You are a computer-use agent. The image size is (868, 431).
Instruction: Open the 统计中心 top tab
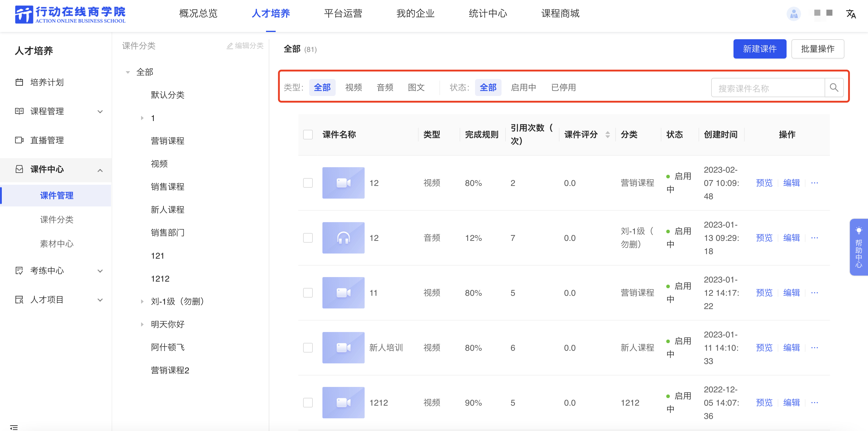pyautogui.click(x=488, y=14)
